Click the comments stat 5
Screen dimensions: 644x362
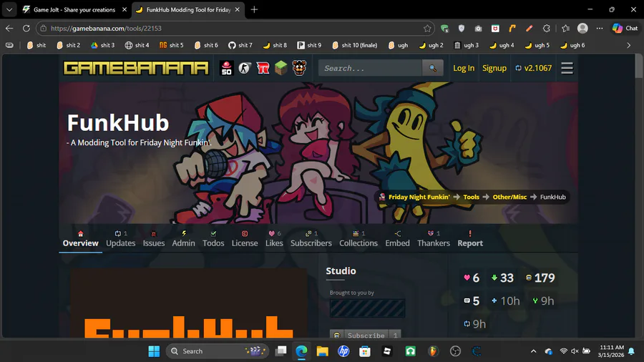(472, 301)
